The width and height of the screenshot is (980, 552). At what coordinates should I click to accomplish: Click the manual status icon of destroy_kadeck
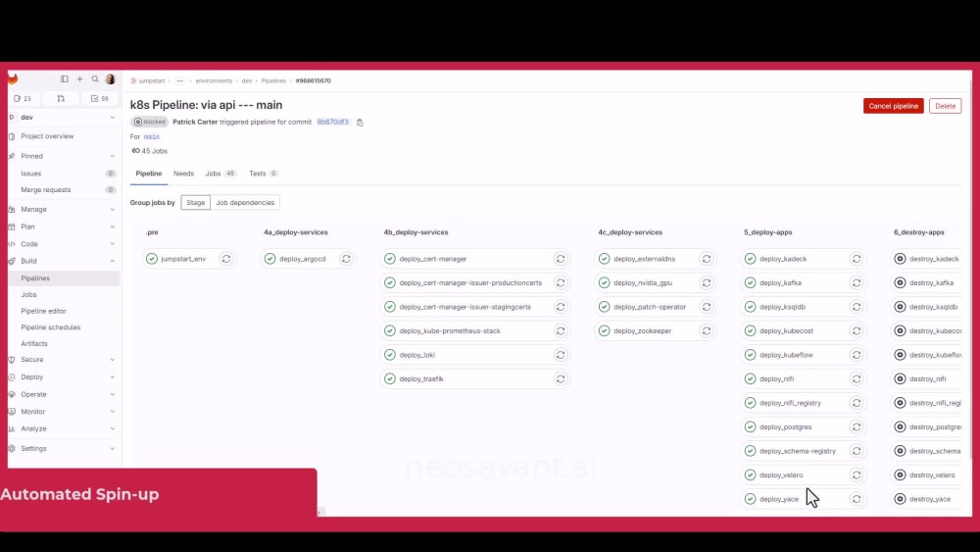pos(900,259)
